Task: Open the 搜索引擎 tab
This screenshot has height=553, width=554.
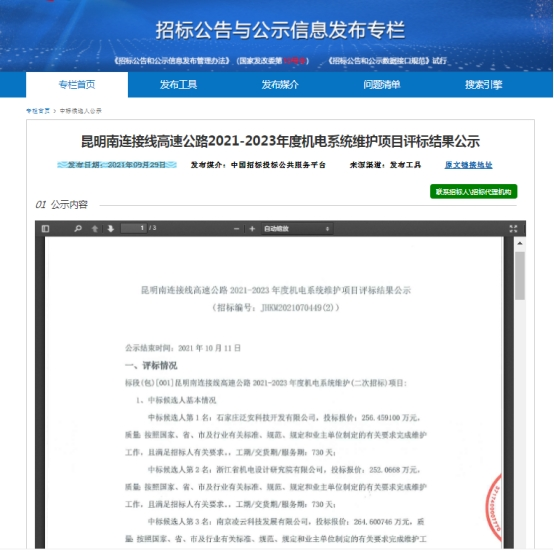Action: 484,84
